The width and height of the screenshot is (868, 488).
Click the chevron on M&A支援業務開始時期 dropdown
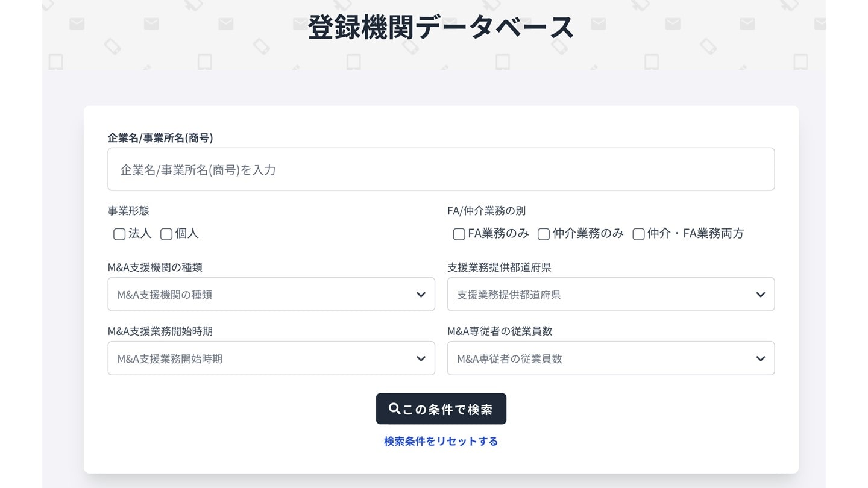click(421, 358)
